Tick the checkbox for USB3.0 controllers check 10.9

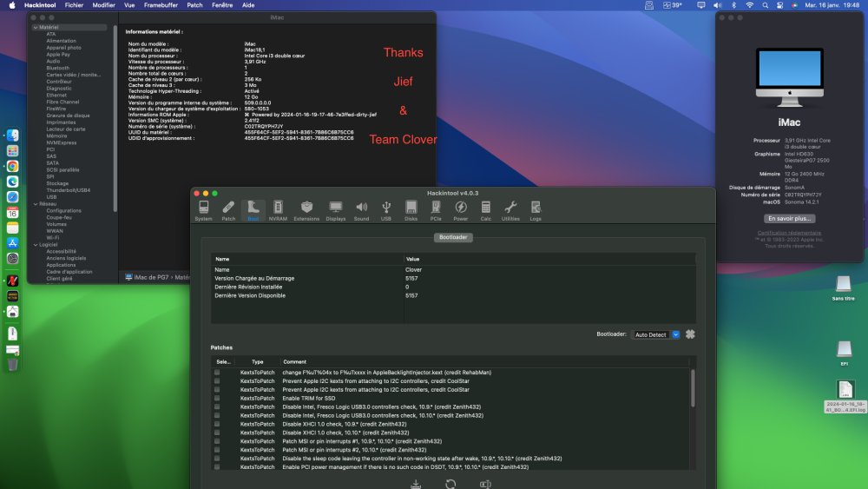(x=217, y=407)
